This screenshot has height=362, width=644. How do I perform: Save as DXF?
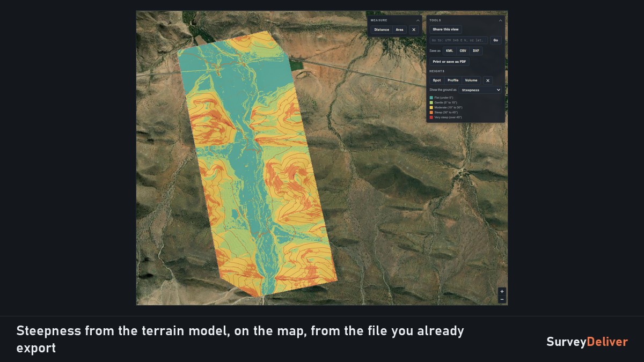click(x=476, y=51)
